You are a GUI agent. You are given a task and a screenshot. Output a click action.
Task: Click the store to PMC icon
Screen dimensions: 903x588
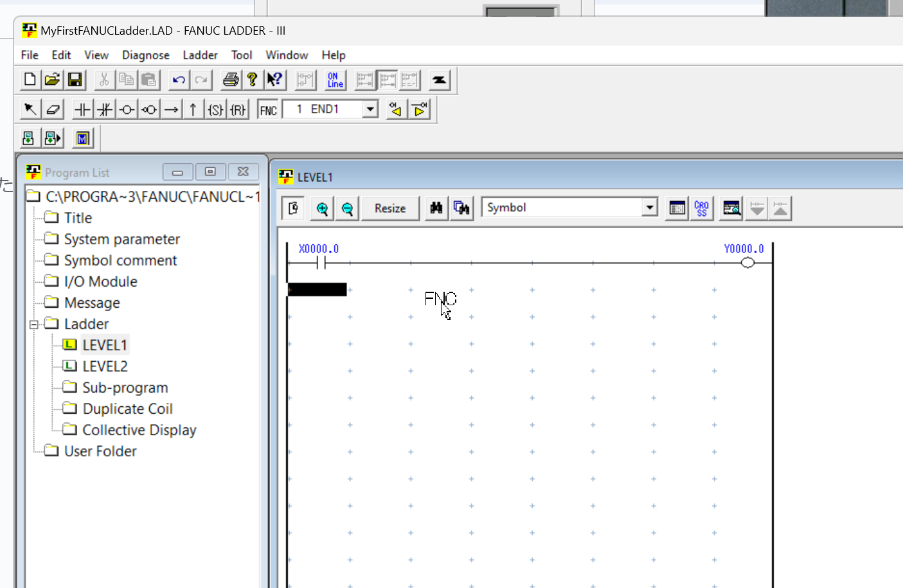pos(52,138)
